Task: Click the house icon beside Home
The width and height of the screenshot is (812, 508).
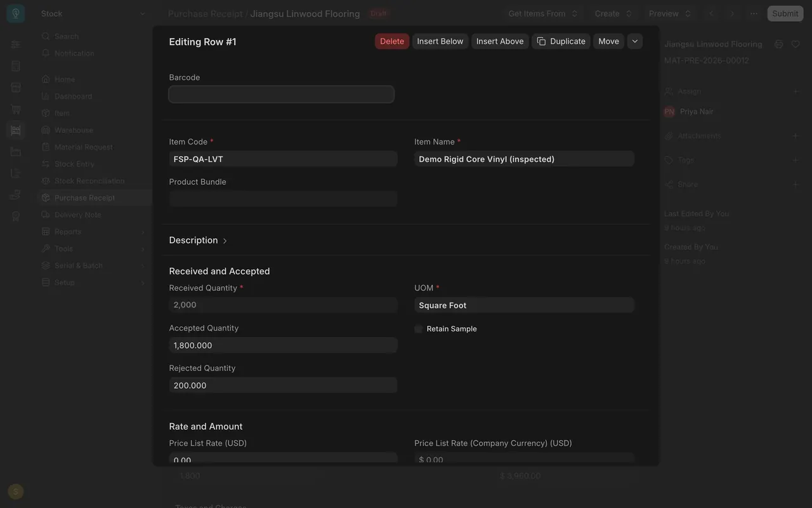Action: pos(46,79)
